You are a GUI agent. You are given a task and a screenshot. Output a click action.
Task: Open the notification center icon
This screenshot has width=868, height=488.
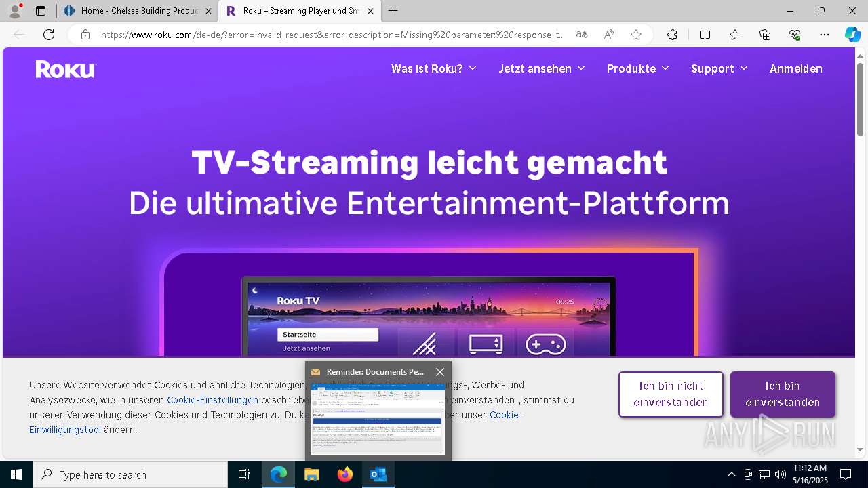[846, 474]
